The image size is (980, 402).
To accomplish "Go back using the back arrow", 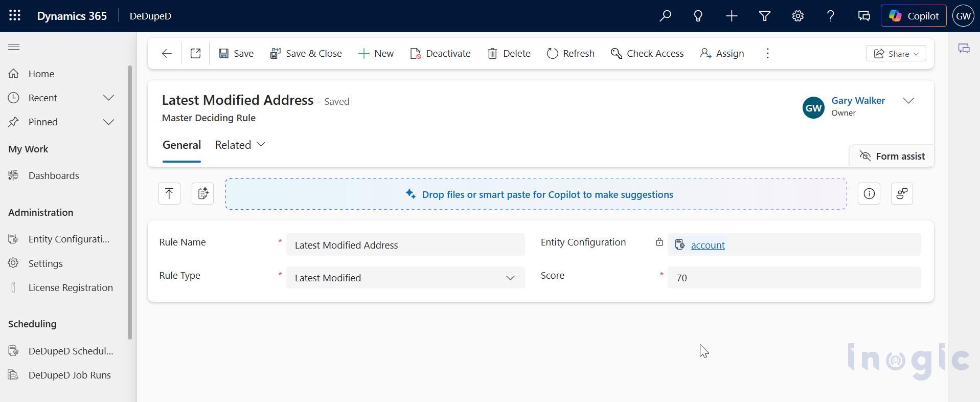I will click(166, 53).
